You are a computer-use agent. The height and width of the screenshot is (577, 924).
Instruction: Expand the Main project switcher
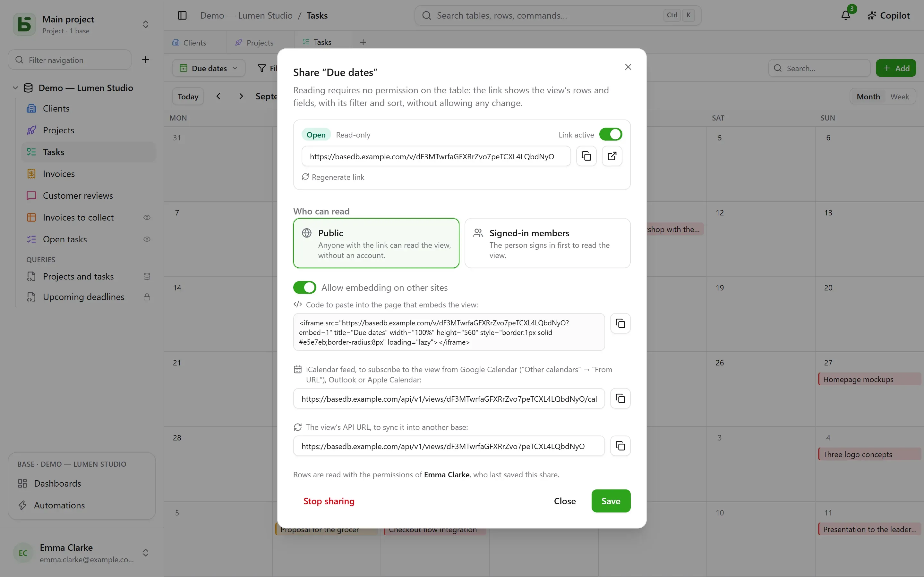[145, 24]
